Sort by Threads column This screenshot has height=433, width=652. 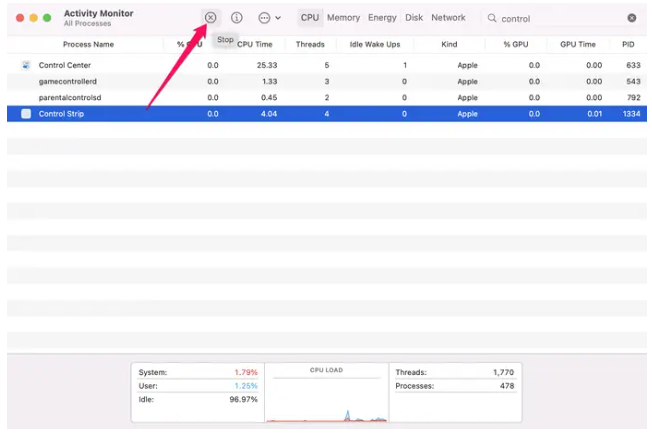(310, 44)
